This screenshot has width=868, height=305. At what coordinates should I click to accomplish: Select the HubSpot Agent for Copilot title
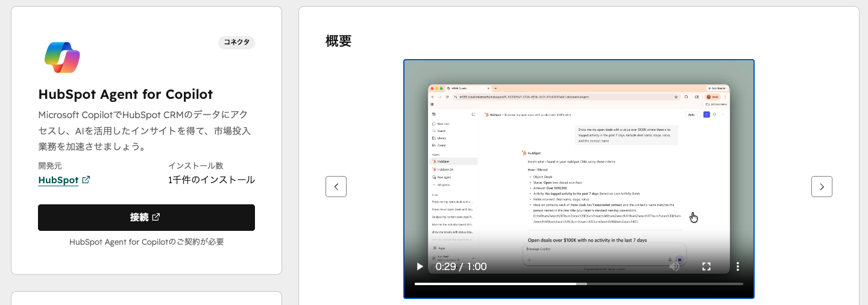tap(125, 95)
